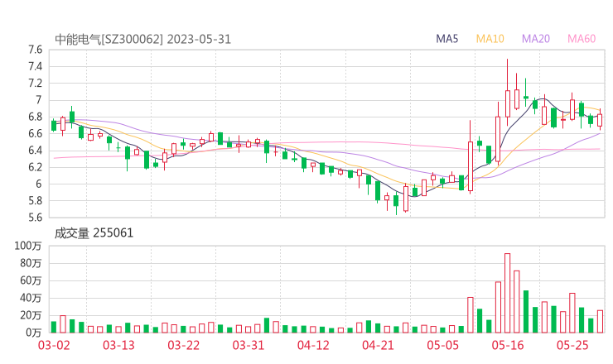Click the chart title 中能电气[SZ300062]
Viewport: 613px width, 364px height.
coord(109,40)
